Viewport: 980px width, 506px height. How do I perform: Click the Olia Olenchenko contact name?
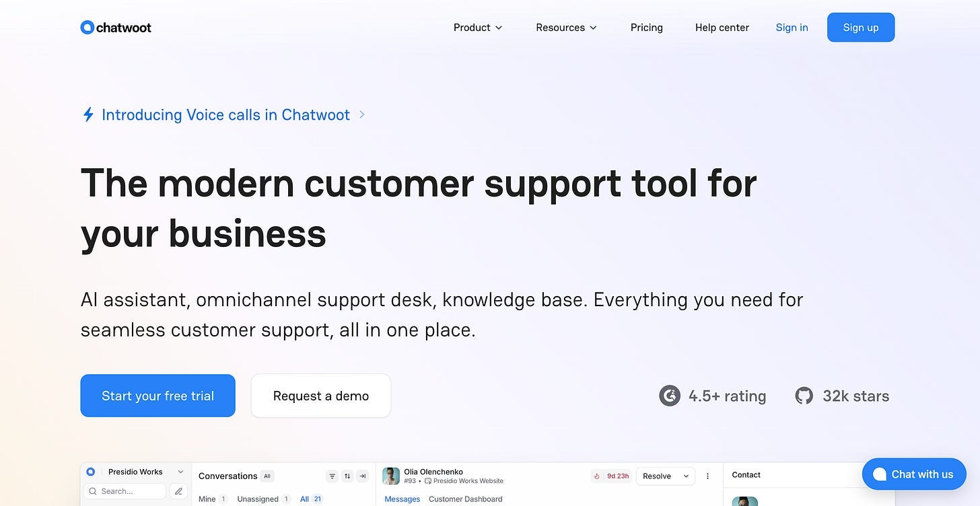pos(433,472)
